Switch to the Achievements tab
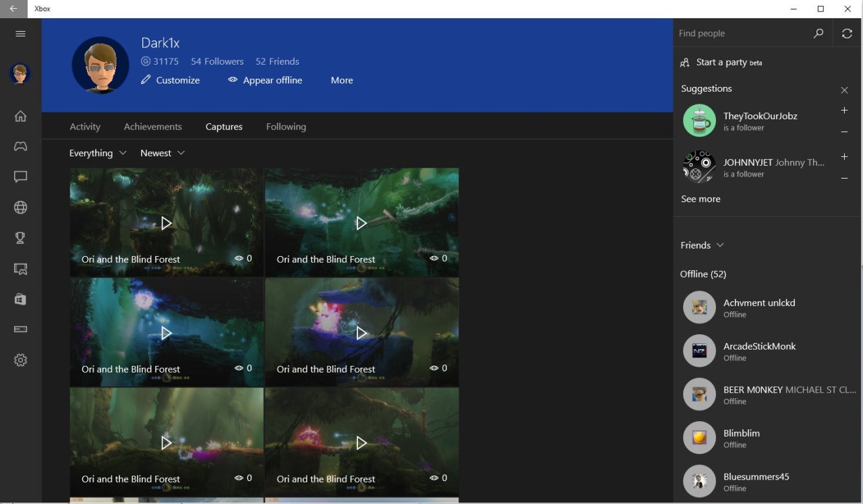The height and width of the screenshot is (504, 863). (152, 127)
